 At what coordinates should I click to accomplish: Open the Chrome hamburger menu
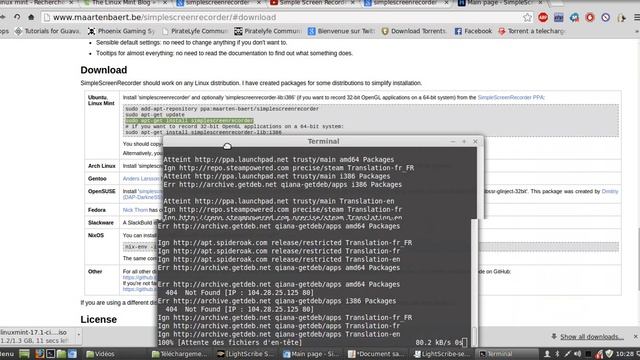click(637, 17)
